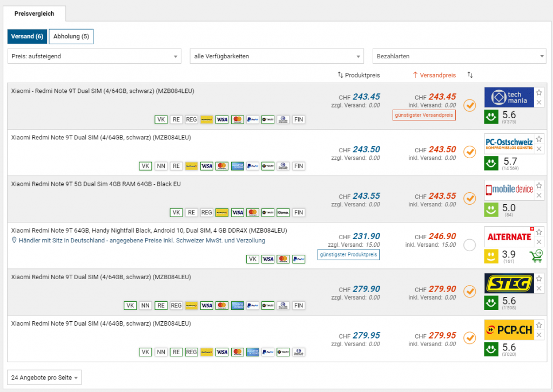Click the X icon beside PC-Ostschweiz logo
Image resolution: width=553 pixels, height=392 pixels.
point(539,148)
